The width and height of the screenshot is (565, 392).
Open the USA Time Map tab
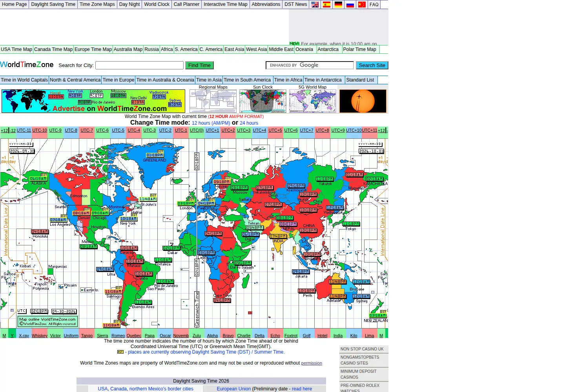pyautogui.click(x=16, y=49)
